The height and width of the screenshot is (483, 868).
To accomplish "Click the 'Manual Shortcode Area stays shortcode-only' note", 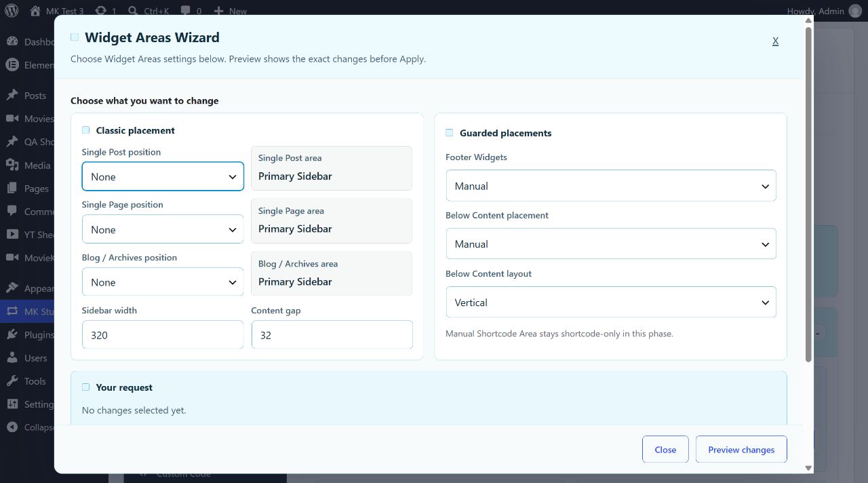I will click(559, 334).
